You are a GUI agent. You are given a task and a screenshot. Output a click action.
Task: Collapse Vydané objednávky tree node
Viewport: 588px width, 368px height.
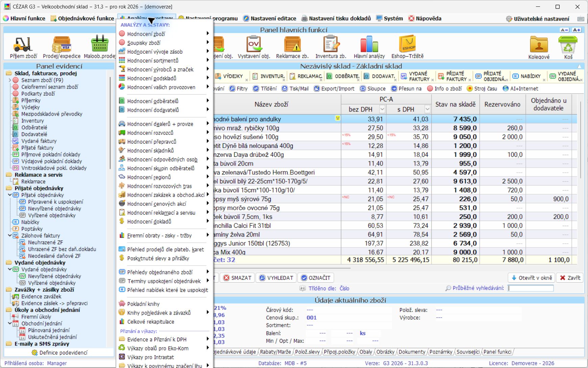point(10,269)
